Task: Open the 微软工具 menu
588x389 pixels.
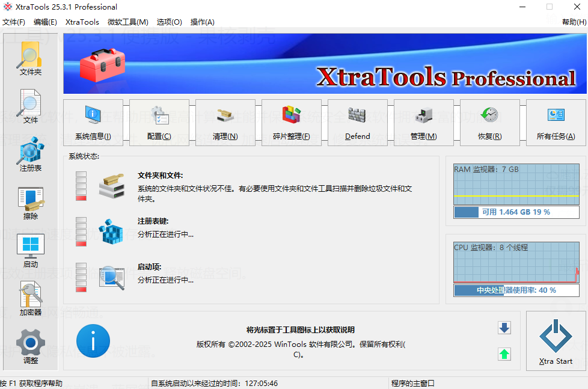Action: pos(127,22)
